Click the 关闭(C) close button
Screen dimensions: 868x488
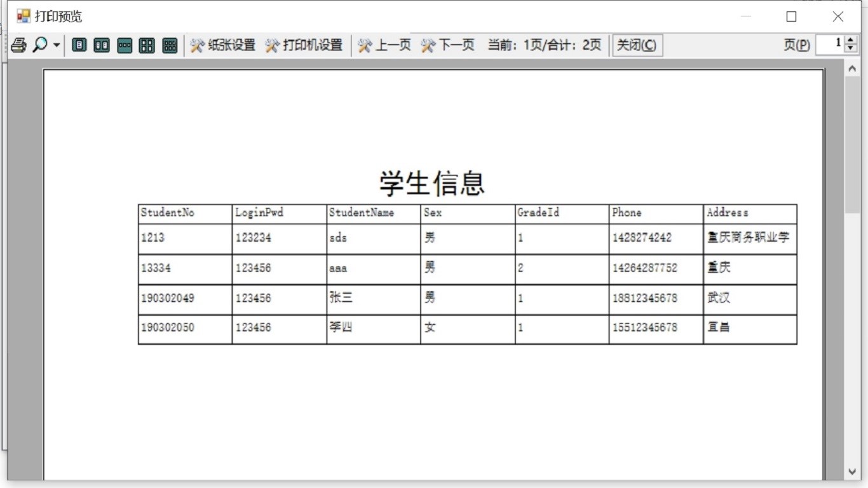point(637,45)
